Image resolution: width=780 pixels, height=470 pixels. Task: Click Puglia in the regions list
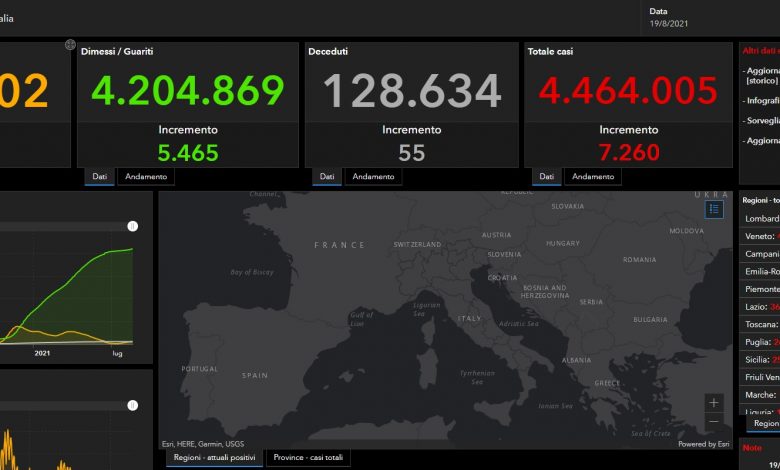(x=759, y=342)
